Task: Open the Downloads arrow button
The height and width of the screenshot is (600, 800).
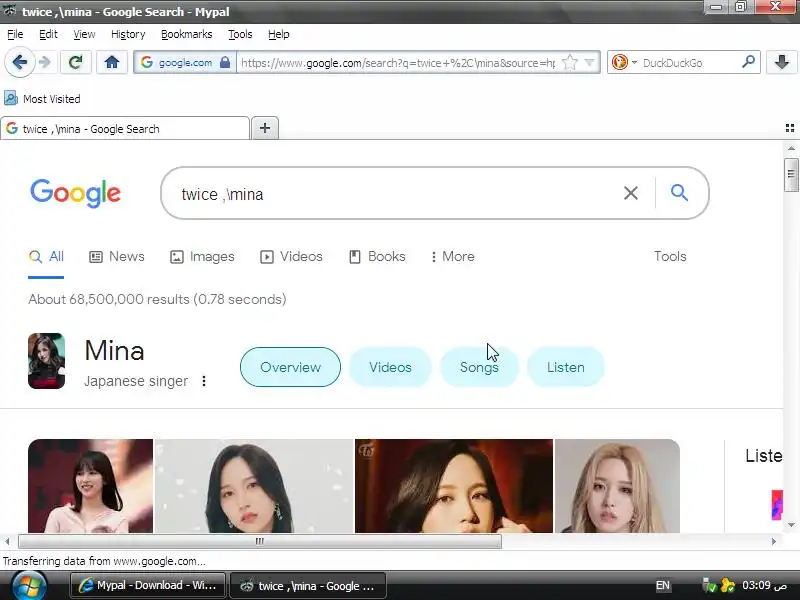Action: coord(781,62)
